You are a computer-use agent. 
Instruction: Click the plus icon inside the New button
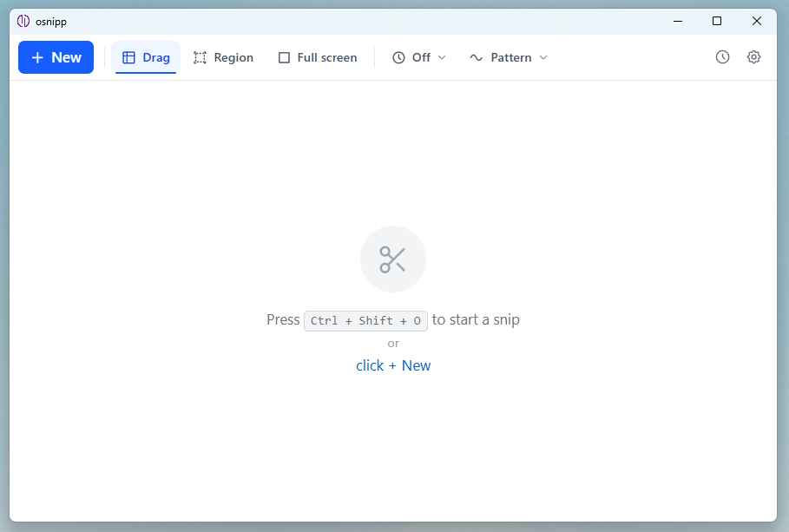point(36,56)
